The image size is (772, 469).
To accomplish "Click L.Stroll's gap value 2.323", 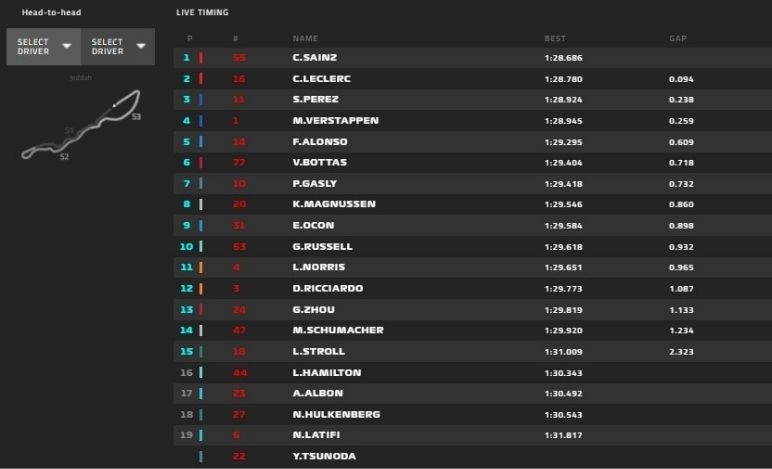I will (x=682, y=352).
